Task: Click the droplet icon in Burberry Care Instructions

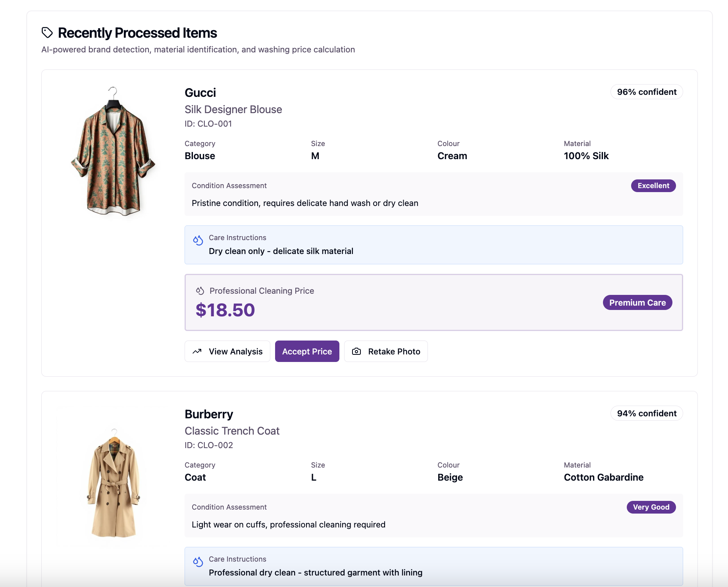Action: [x=198, y=562]
